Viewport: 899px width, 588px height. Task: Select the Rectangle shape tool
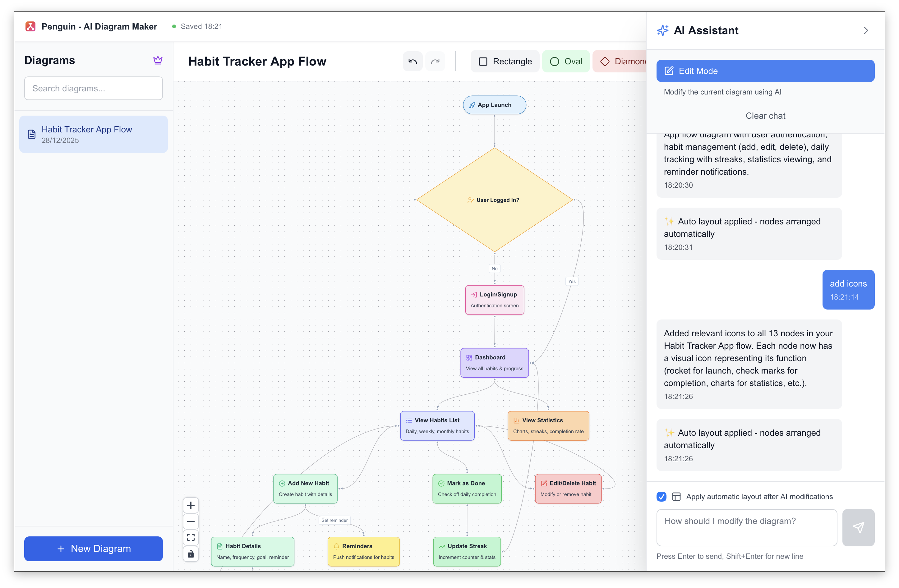tap(505, 61)
